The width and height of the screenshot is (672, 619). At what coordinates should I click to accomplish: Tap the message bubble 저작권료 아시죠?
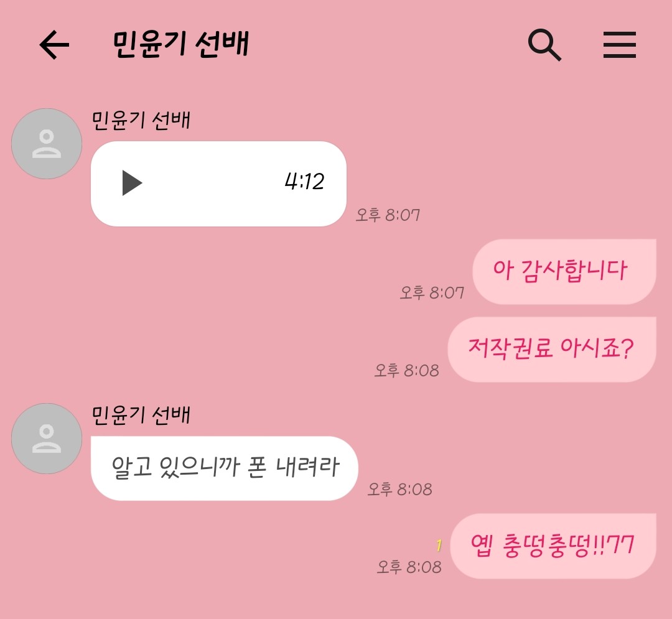tap(552, 349)
